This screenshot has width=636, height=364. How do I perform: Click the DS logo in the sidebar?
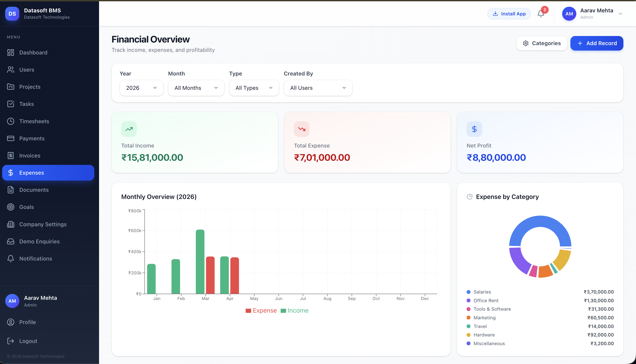12,14
